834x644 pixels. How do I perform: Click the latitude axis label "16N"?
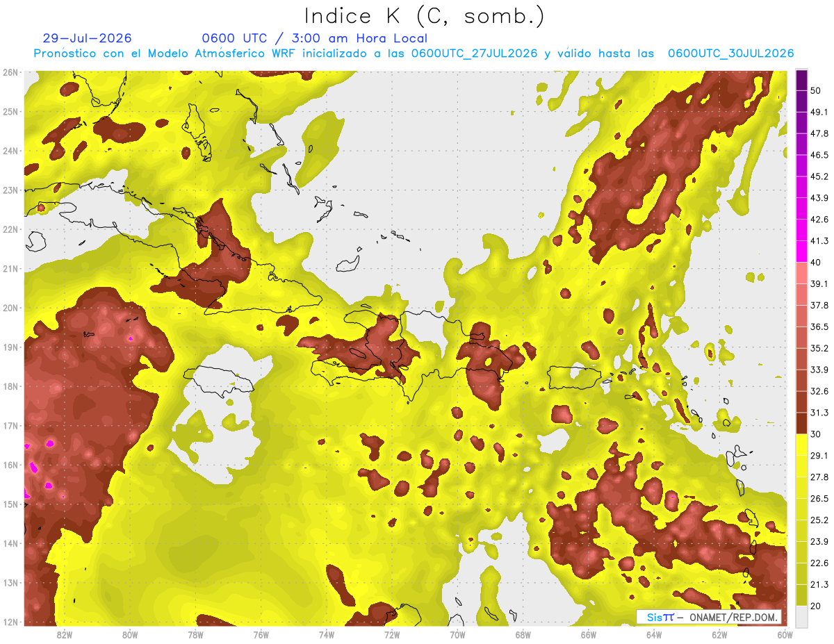(x=10, y=465)
